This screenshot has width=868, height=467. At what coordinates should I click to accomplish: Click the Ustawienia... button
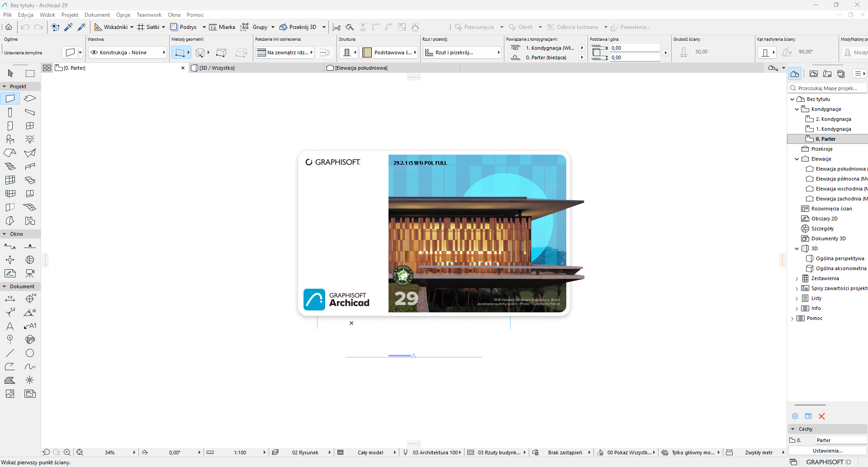(827, 451)
